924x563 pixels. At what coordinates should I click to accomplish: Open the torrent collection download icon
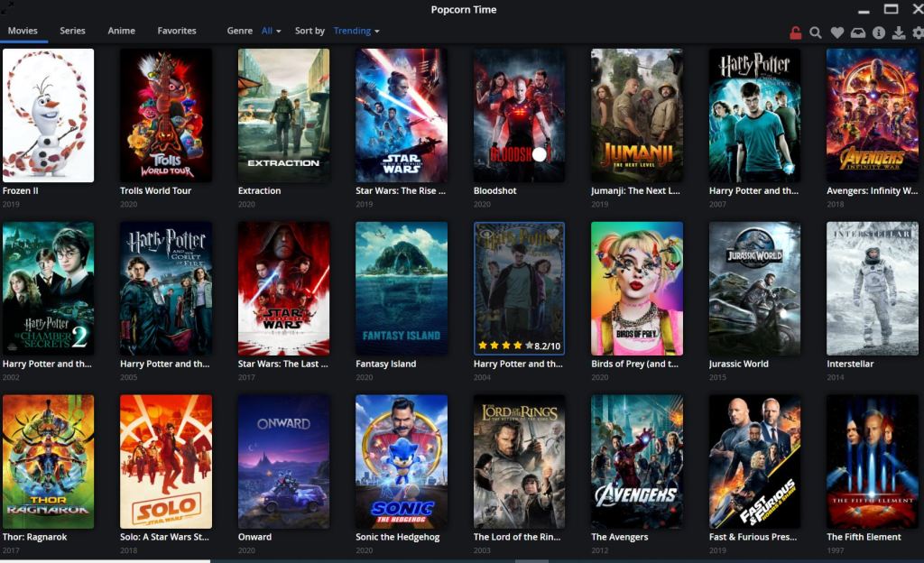pyautogui.click(x=900, y=32)
